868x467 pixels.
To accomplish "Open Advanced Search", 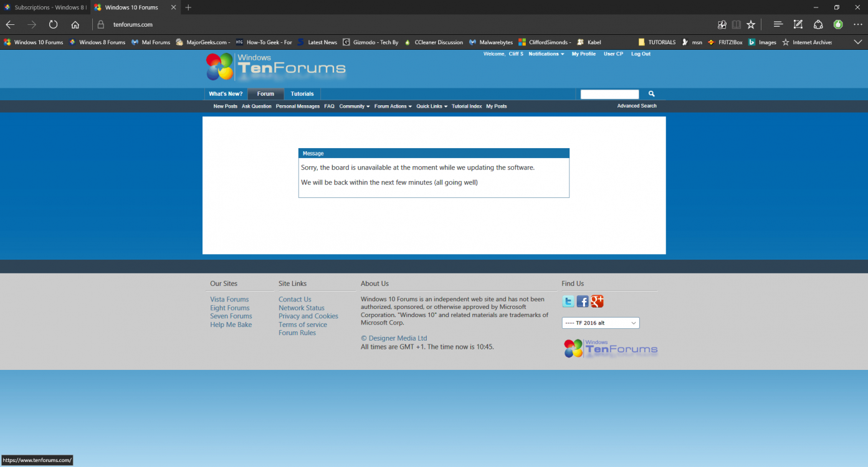I will tap(637, 106).
